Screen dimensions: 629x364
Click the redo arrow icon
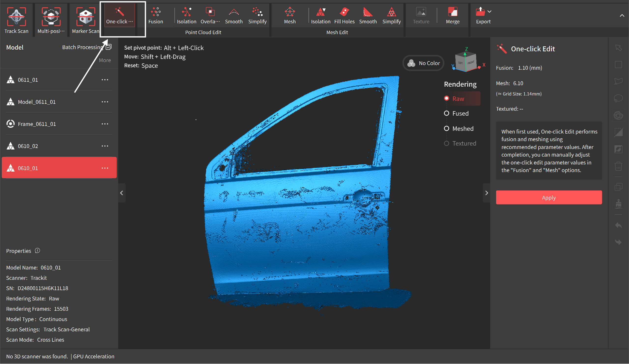point(618,242)
